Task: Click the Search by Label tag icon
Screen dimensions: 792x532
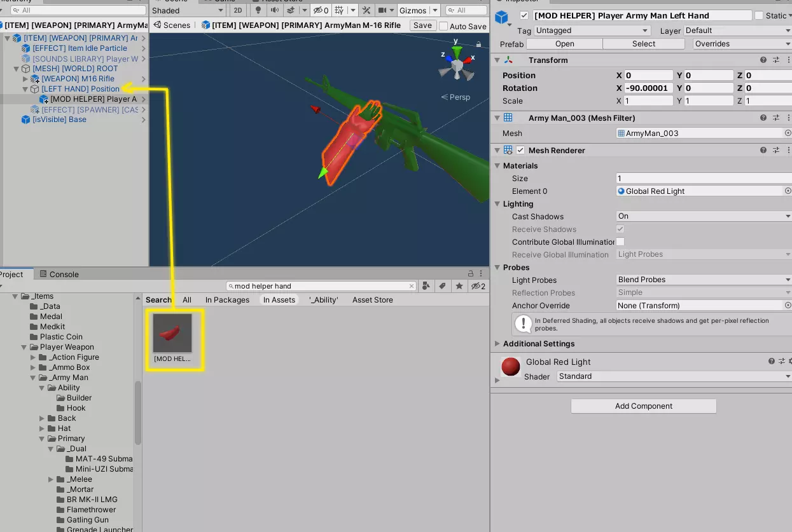Action: coord(443,286)
